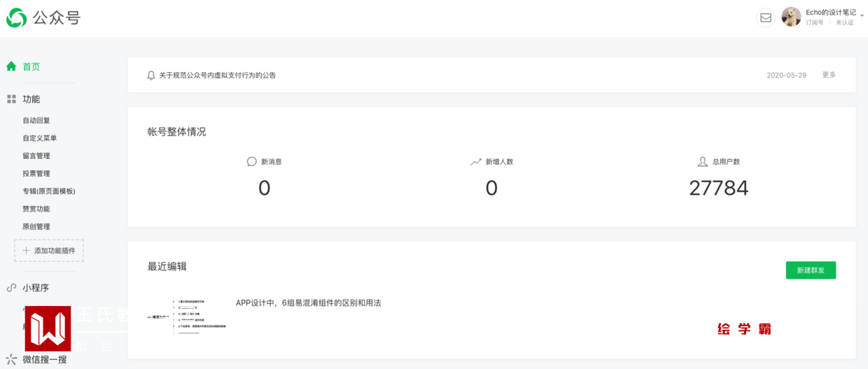
Task: Select 自定义菜单 menu item
Action: 40,138
